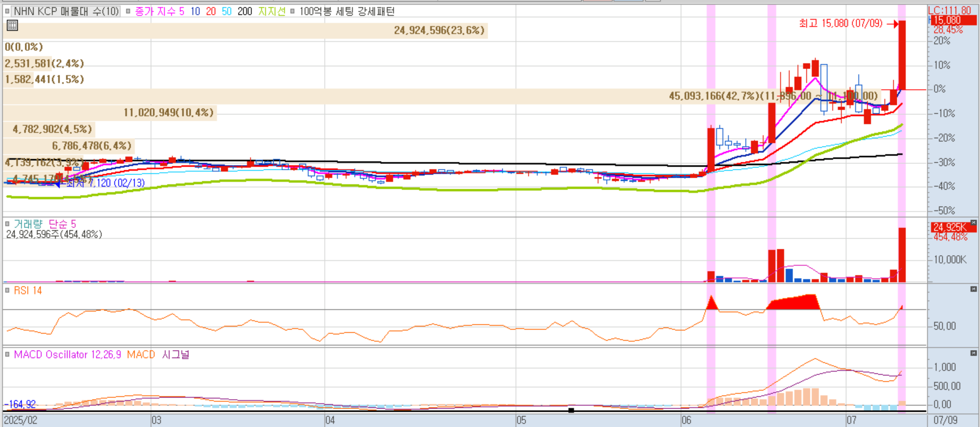The height and width of the screenshot is (427, 980).
Task: Click the data grid table icon
Action: point(12,25)
